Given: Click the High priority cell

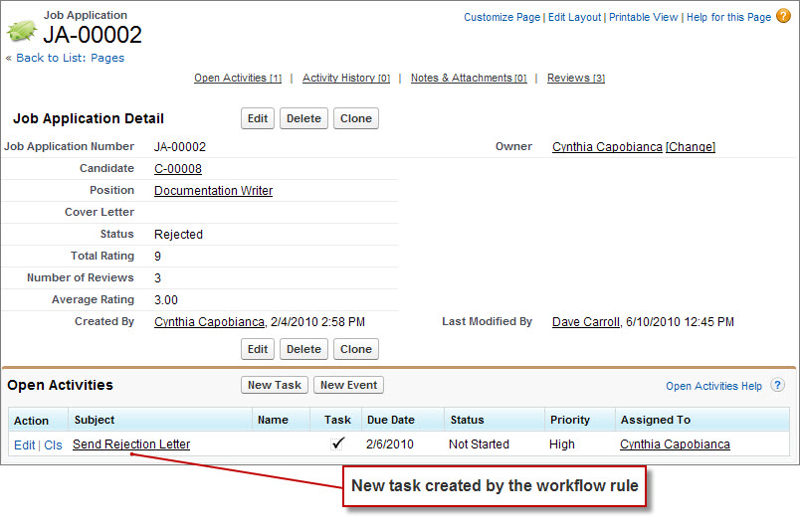Looking at the screenshot, I should click(562, 444).
